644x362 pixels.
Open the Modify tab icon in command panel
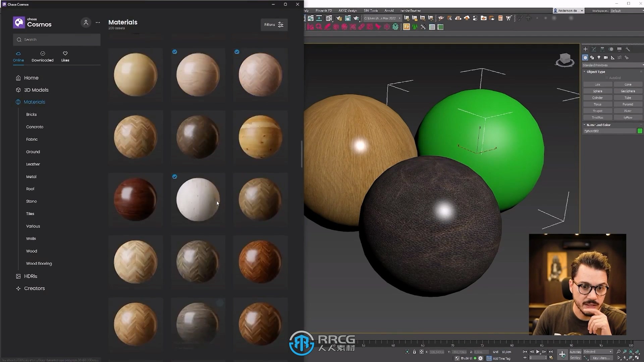594,49
